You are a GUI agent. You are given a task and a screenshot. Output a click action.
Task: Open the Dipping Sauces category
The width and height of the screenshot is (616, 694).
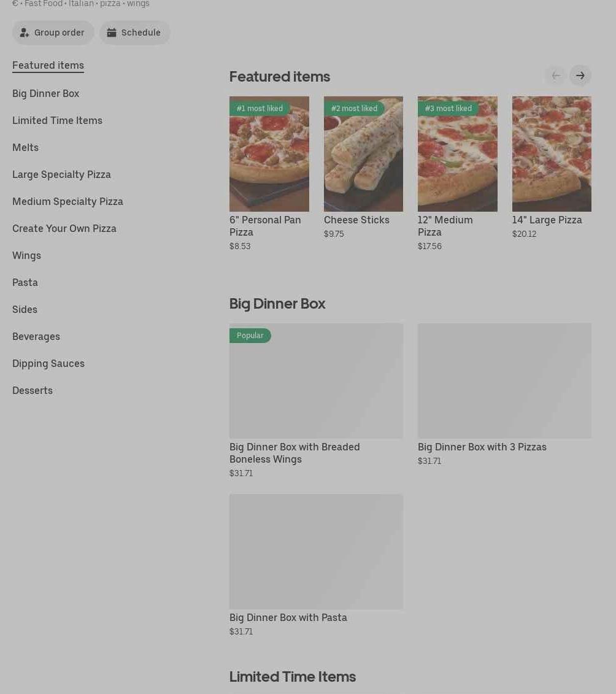click(48, 363)
